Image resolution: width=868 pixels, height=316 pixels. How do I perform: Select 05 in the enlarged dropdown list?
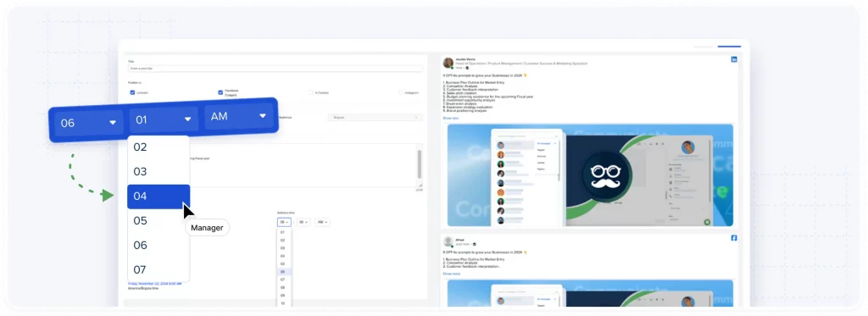(159, 221)
